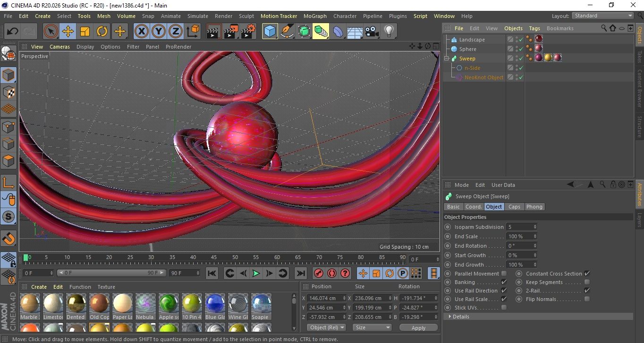Image resolution: width=644 pixels, height=343 pixels.
Task: Play the animation forwards
Action: (x=256, y=273)
